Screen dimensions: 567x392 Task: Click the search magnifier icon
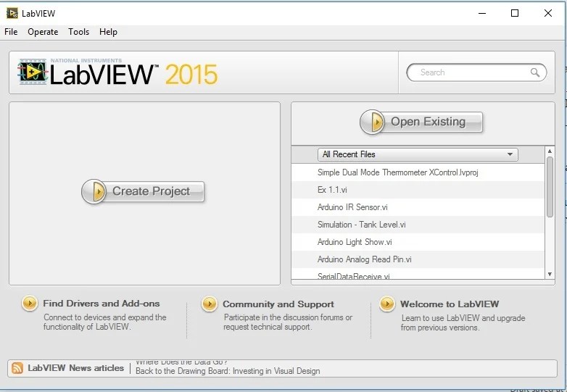coord(535,72)
